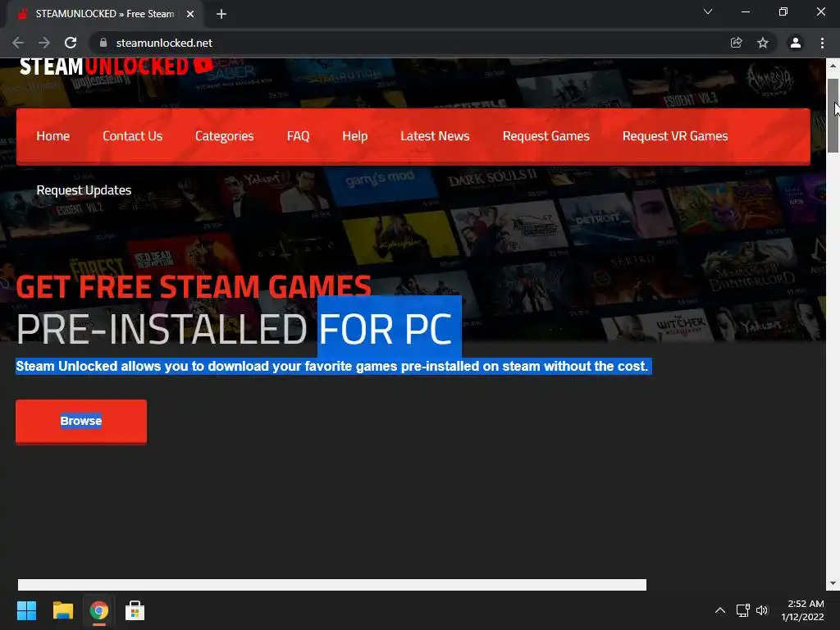
Task: Open Request Updates link
Action: tap(84, 190)
